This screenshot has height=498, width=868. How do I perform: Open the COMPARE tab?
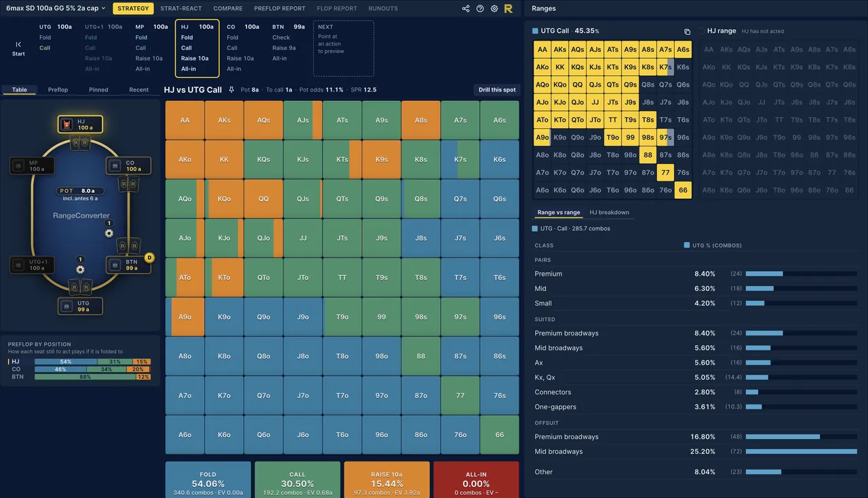228,9
